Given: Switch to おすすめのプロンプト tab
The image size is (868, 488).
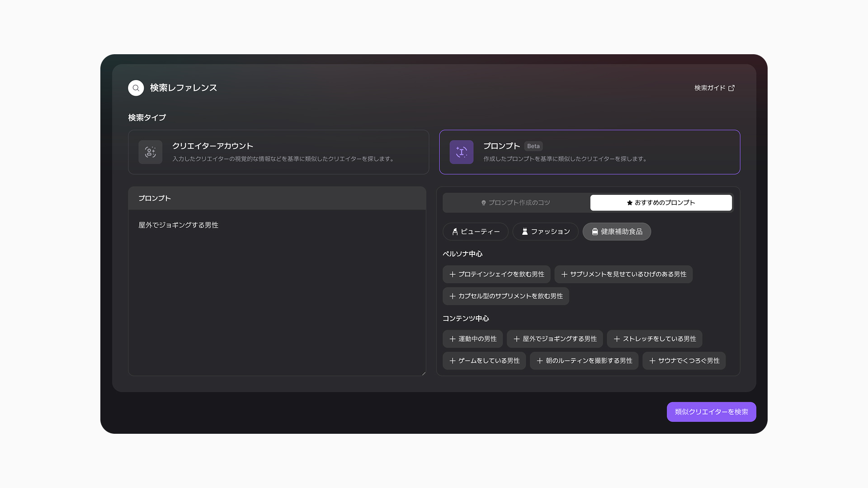Looking at the screenshot, I should (660, 203).
